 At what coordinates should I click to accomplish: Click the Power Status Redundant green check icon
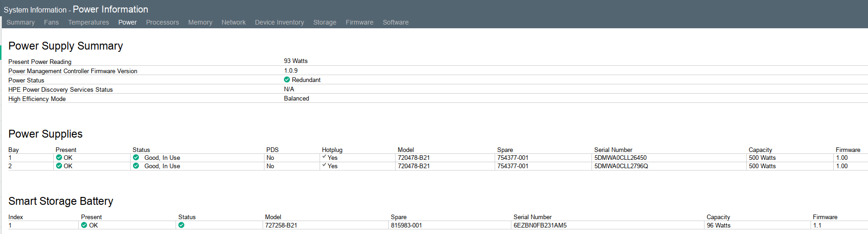click(x=287, y=80)
